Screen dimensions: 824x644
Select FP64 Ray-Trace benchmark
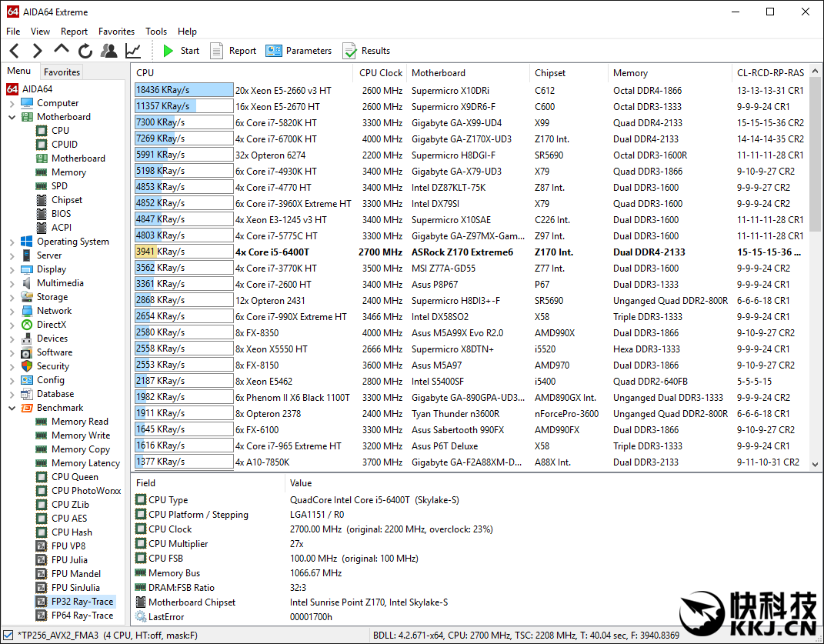coord(75,615)
